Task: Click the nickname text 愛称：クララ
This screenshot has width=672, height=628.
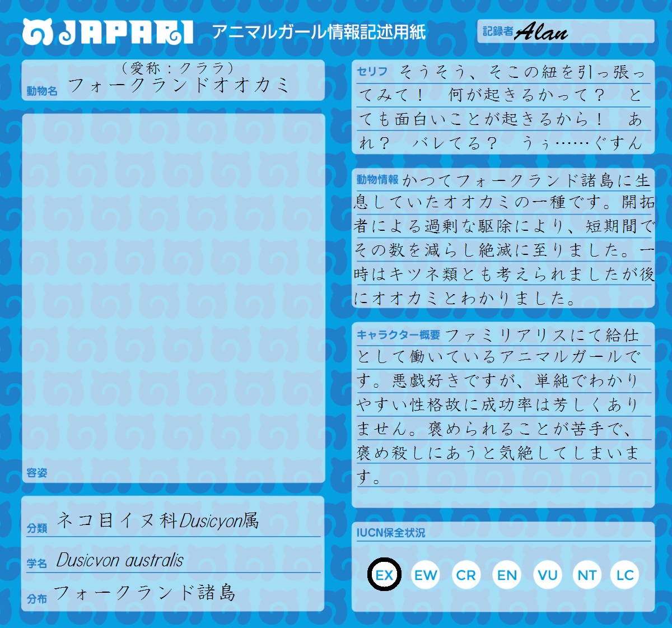Action: coord(178,68)
